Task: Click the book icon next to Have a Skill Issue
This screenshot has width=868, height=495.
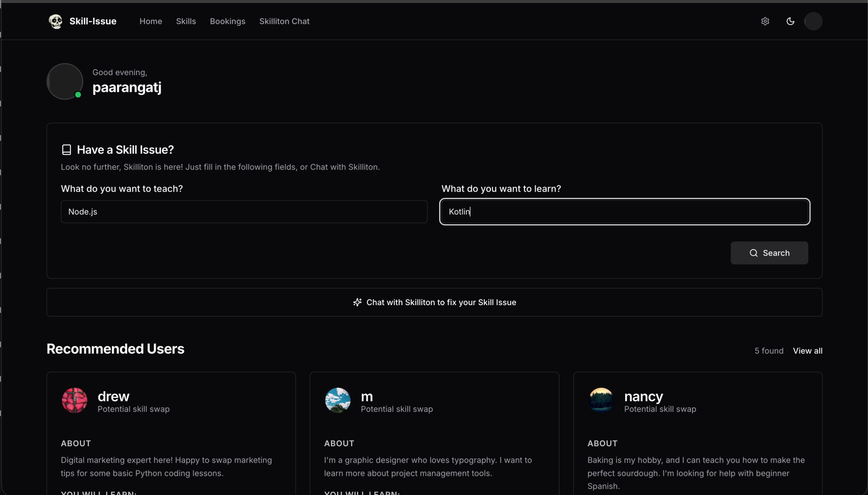Action: point(67,149)
